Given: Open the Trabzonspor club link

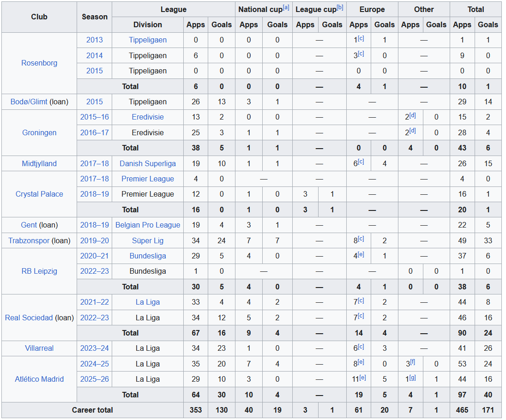Looking at the screenshot, I should 29,240.
